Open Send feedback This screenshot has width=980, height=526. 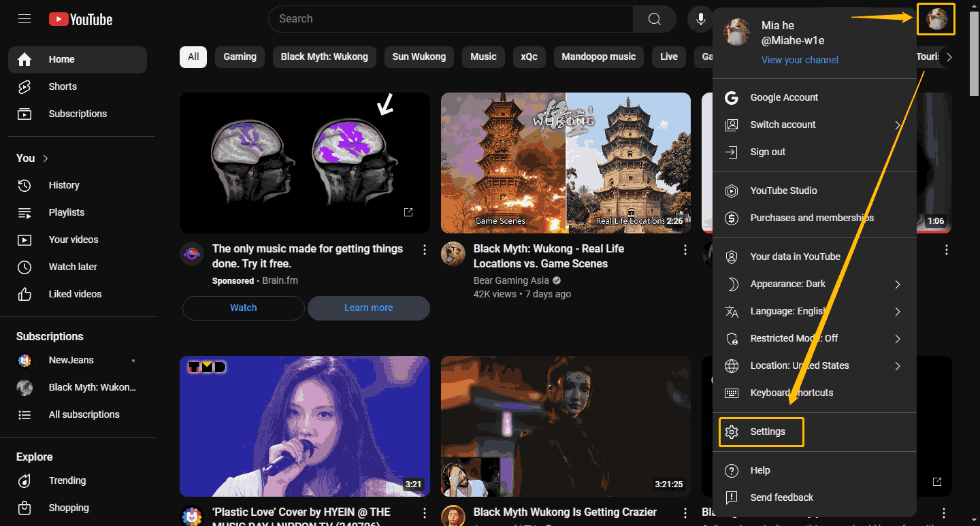[x=815, y=497]
